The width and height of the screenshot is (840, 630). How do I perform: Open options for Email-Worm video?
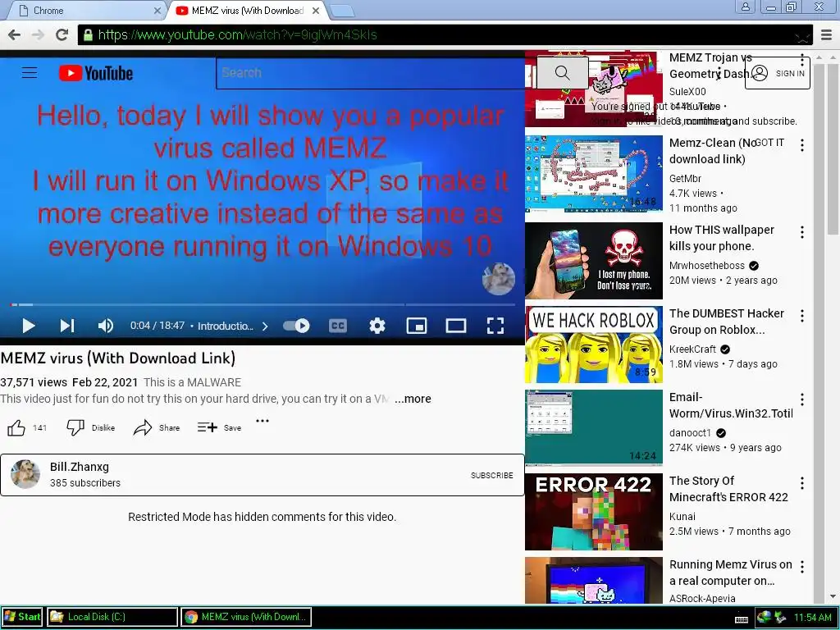coord(802,399)
